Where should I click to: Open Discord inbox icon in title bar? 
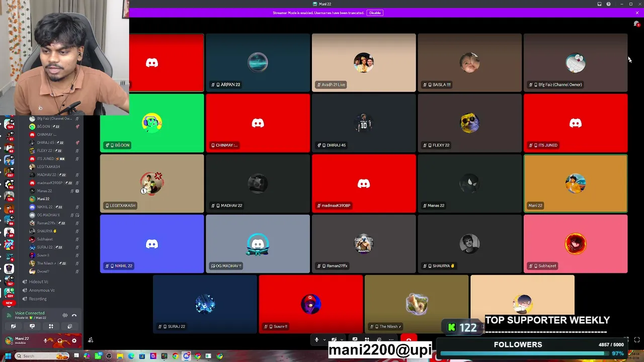pos(599,4)
